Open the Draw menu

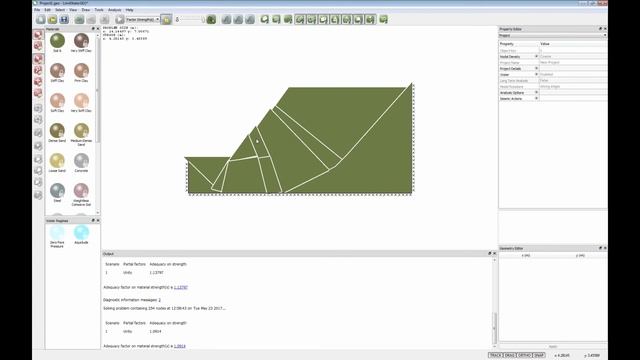86,9
